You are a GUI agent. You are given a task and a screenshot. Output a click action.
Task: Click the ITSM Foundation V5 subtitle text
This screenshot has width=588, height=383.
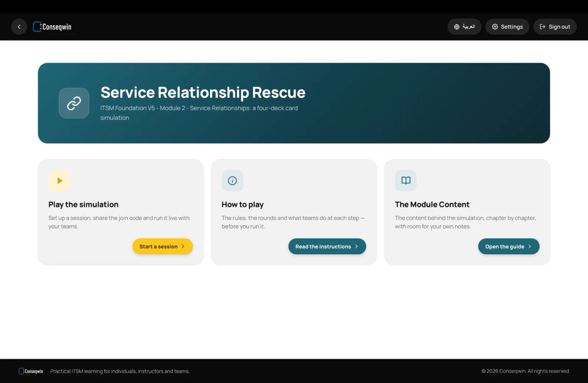pyautogui.click(x=199, y=113)
